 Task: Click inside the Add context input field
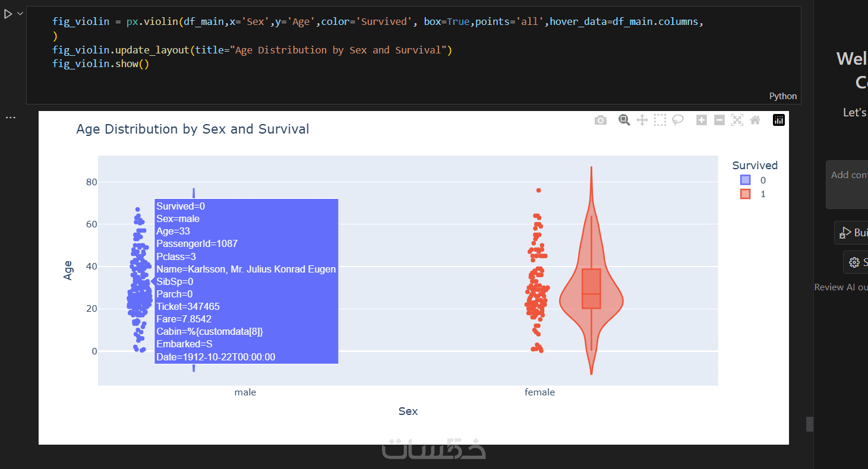point(848,184)
